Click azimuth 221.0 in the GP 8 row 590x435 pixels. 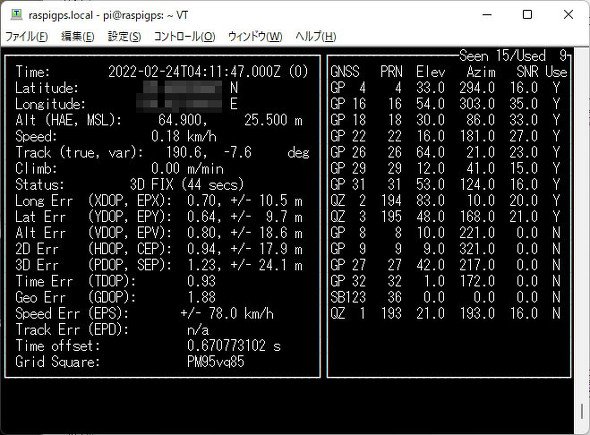(x=477, y=233)
